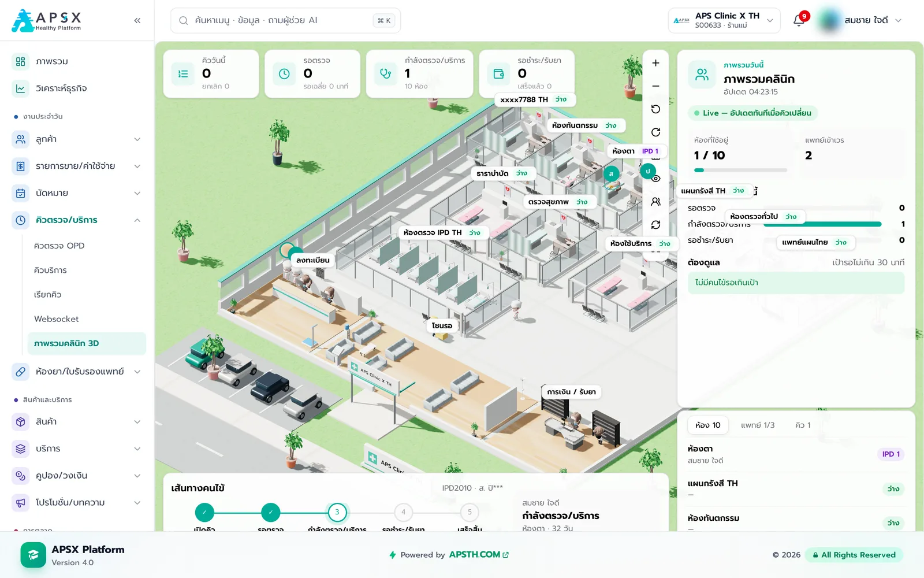Open APSTH.COM external link

479,554
